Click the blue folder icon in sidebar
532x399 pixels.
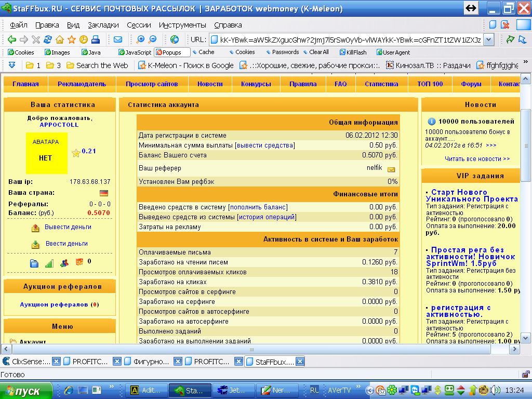(34, 263)
